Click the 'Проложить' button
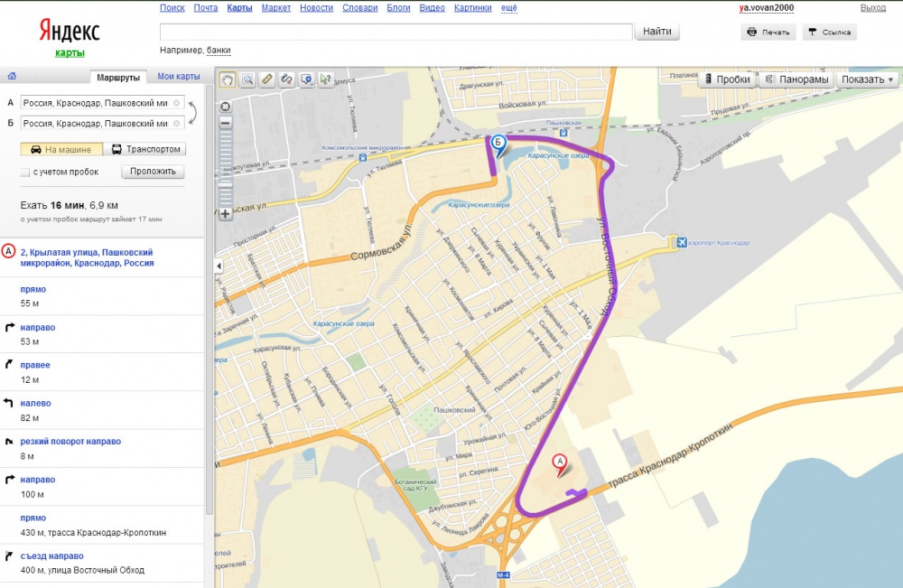 (153, 171)
